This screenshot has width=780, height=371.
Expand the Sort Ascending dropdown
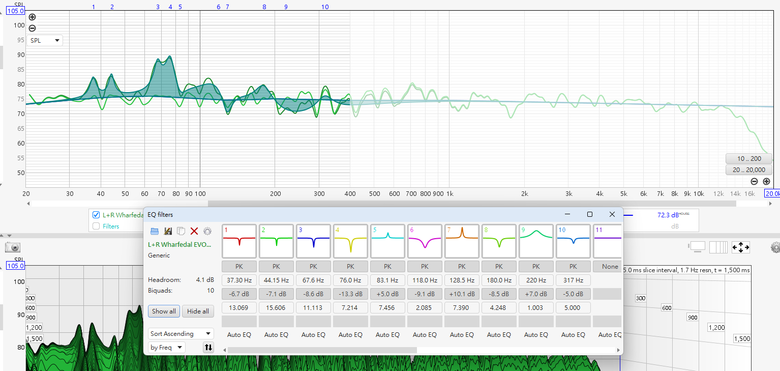tap(181, 334)
